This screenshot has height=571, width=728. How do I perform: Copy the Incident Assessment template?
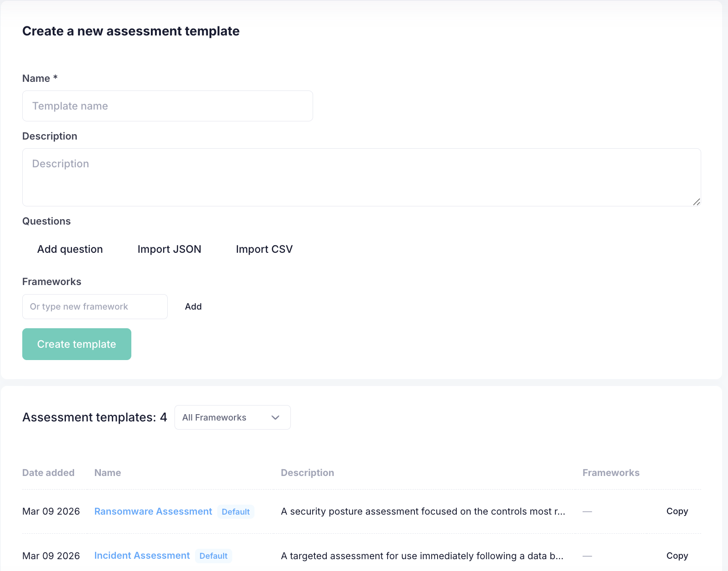677,556
